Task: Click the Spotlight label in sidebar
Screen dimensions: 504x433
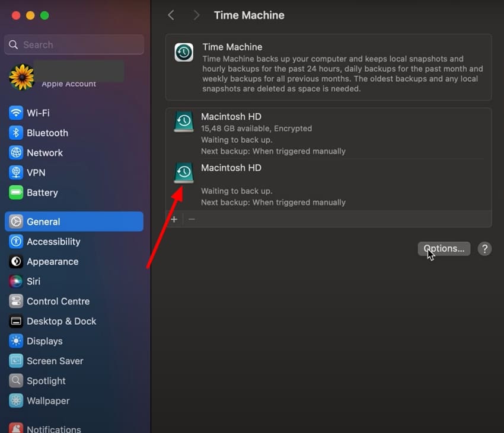Action: pos(46,381)
